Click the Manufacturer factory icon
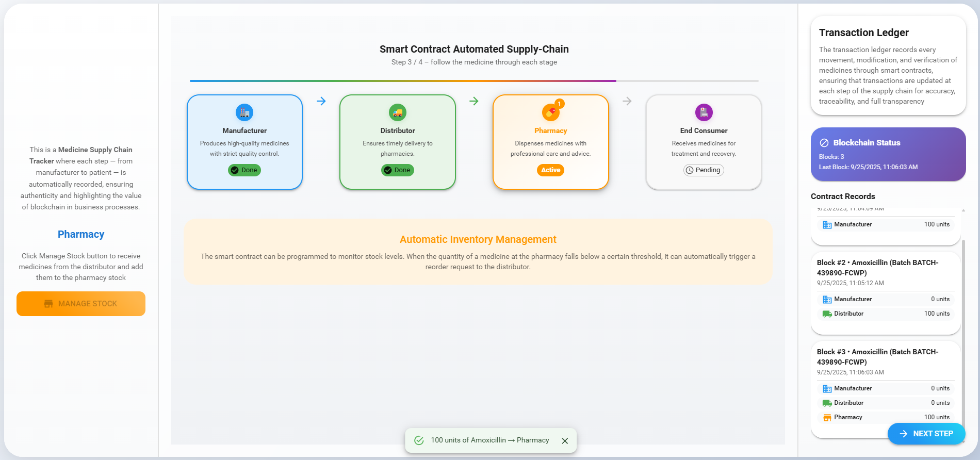Screen dimensions: 980x460 click(244, 112)
